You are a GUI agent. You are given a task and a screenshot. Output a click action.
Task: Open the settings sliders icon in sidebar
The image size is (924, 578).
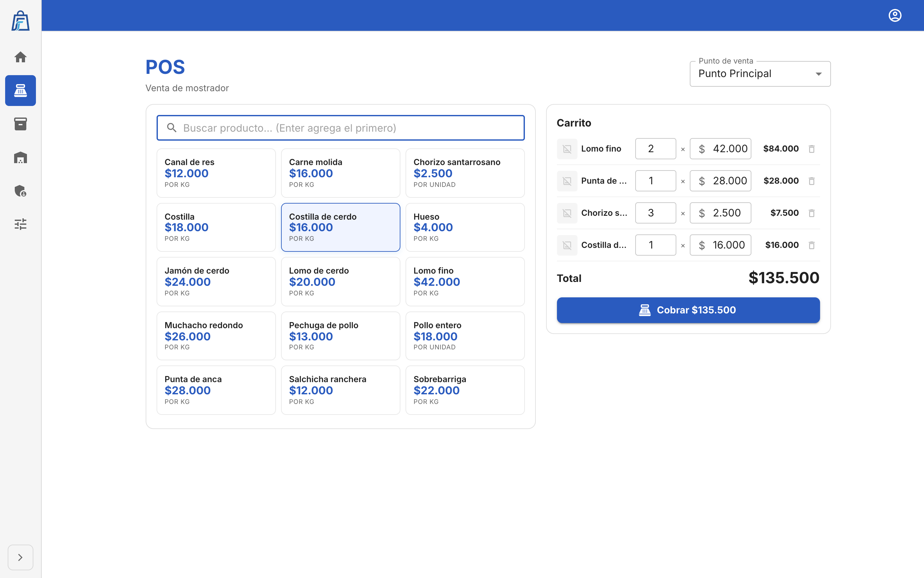(x=20, y=224)
